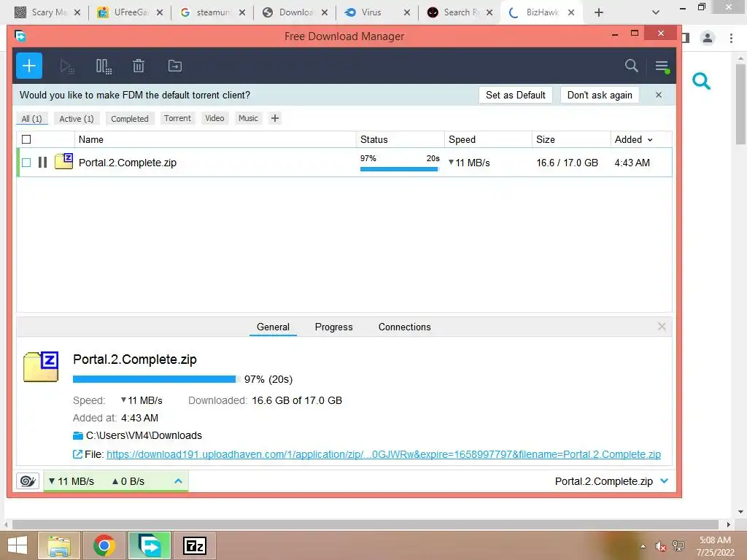Select the Active (1) filter tab

click(x=76, y=119)
